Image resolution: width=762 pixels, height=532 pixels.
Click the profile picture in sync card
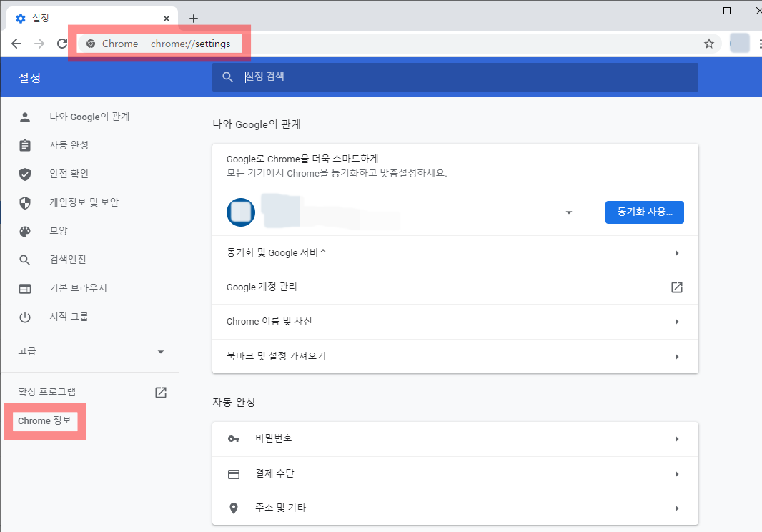[241, 212]
